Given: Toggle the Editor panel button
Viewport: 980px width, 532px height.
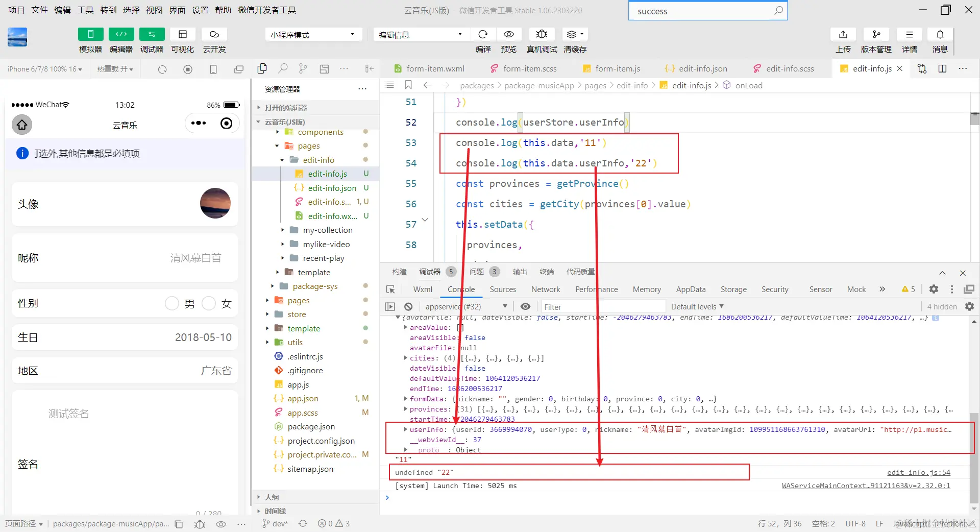Looking at the screenshot, I should coord(121,34).
